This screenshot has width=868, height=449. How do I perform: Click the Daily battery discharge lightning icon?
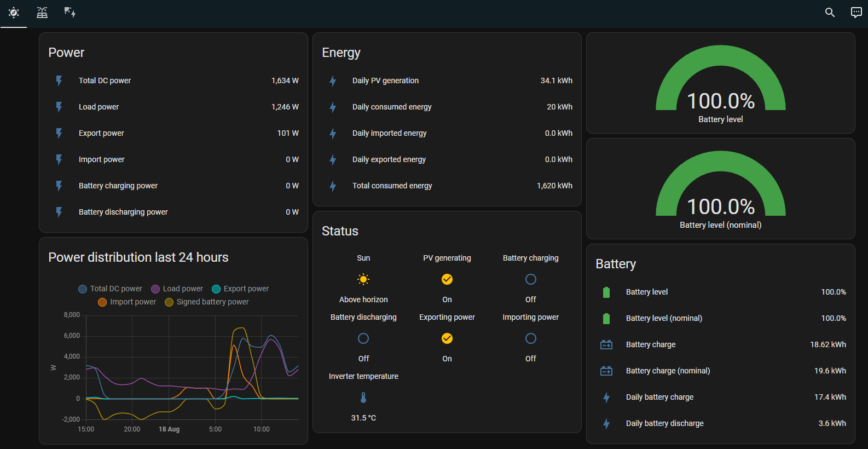click(606, 424)
